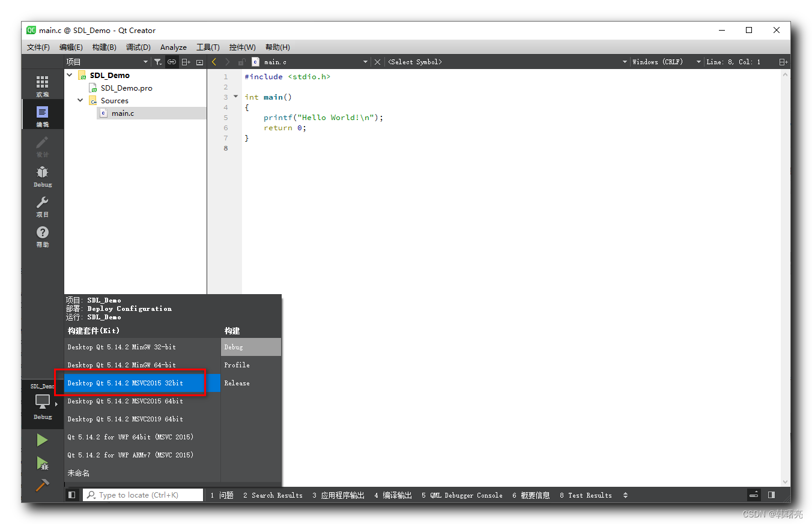Open the 欢迎 (Welcome) mode
The height and width of the screenshot is (524, 812).
(42, 85)
